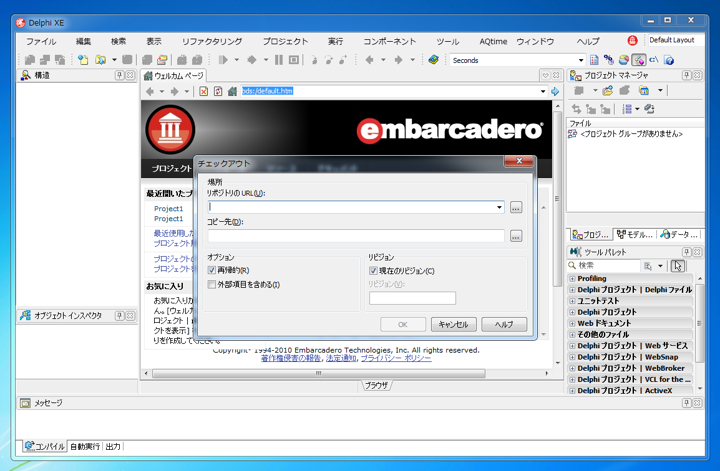The width and height of the screenshot is (720, 471).
Task: Click the Pause icon in the debug toolbar
Action: 279,60
